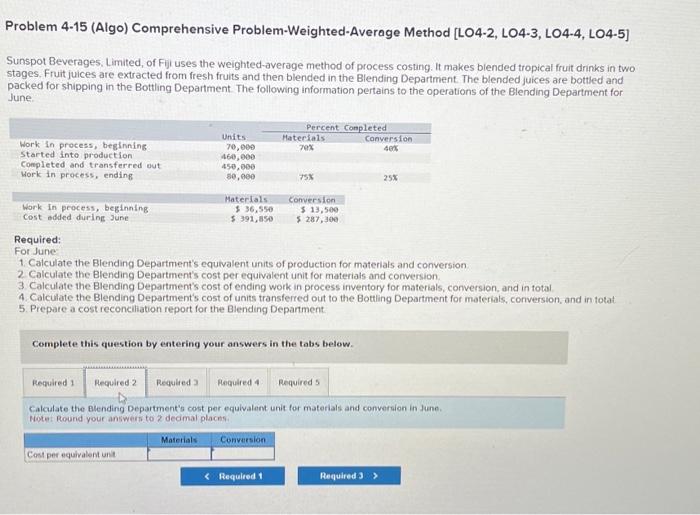
Task: Click the 'Note: Round your answers' instruction
Action: 129,419
